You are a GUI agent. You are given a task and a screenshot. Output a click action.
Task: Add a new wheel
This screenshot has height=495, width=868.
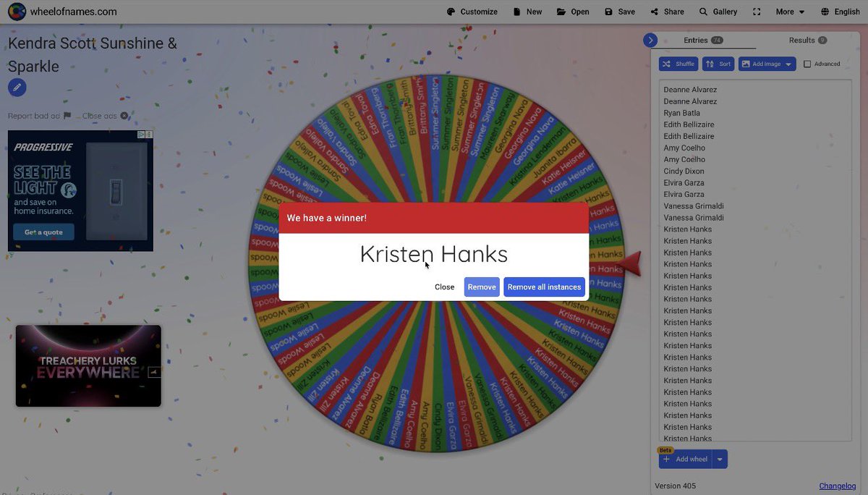[685, 459]
